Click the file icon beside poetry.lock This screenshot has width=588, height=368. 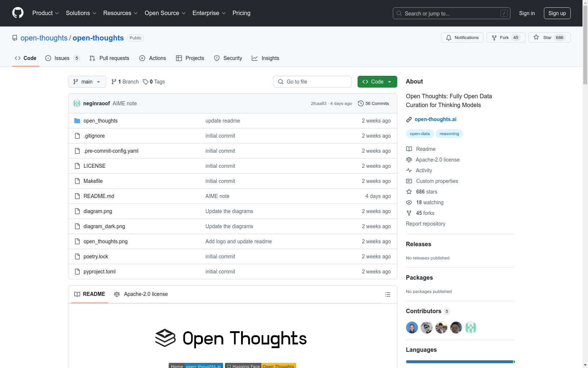pyautogui.click(x=77, y=256)
